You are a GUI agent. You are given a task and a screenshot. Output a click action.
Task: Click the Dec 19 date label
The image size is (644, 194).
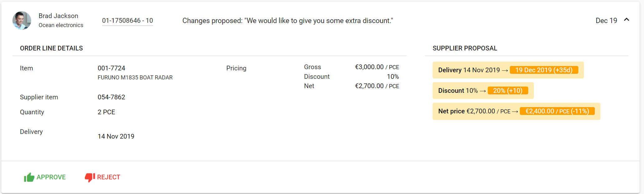[606, 21]
